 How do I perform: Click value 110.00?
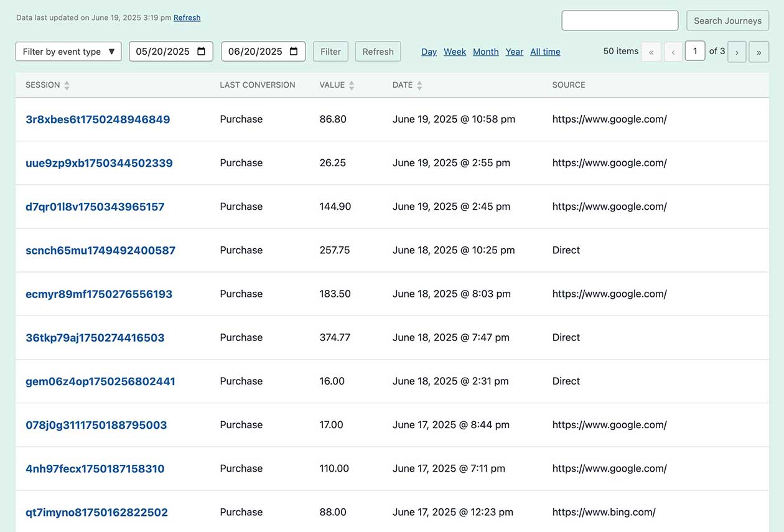(x=334, y=468)
